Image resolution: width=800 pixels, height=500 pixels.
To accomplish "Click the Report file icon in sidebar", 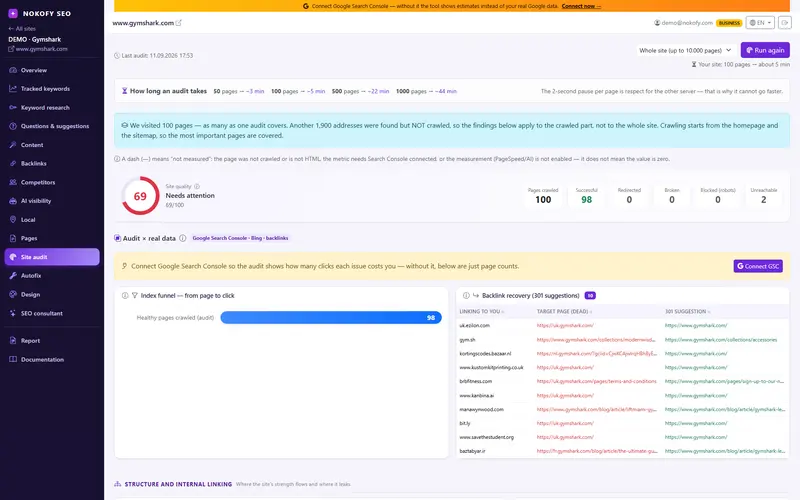I will 13,340.
